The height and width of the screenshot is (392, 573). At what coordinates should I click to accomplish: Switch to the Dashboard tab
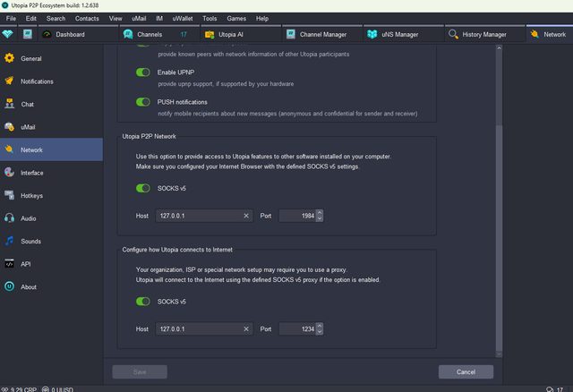(78, 34)
